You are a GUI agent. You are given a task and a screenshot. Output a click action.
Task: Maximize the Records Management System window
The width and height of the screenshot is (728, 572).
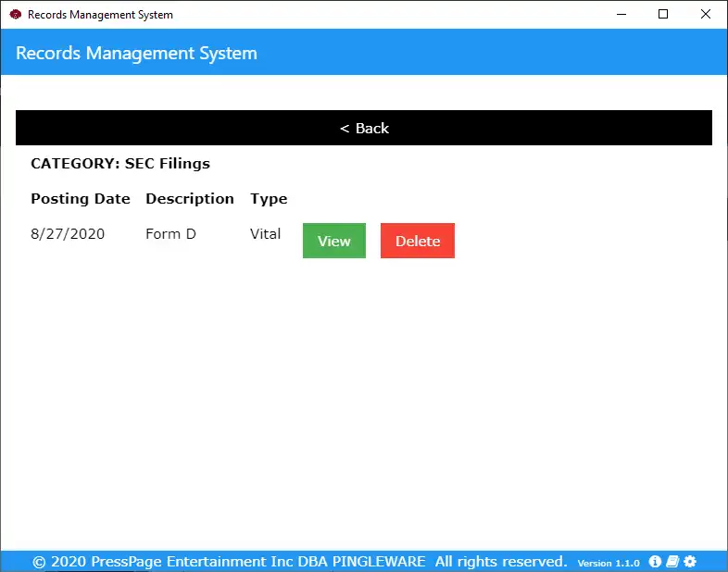[x=663, y=15]
